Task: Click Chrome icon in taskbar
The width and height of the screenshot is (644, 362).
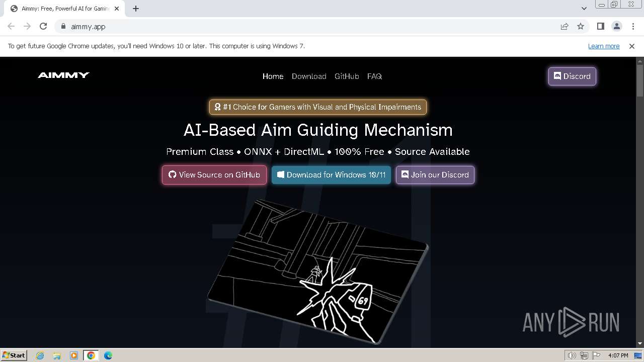Action: click(91, 355)
